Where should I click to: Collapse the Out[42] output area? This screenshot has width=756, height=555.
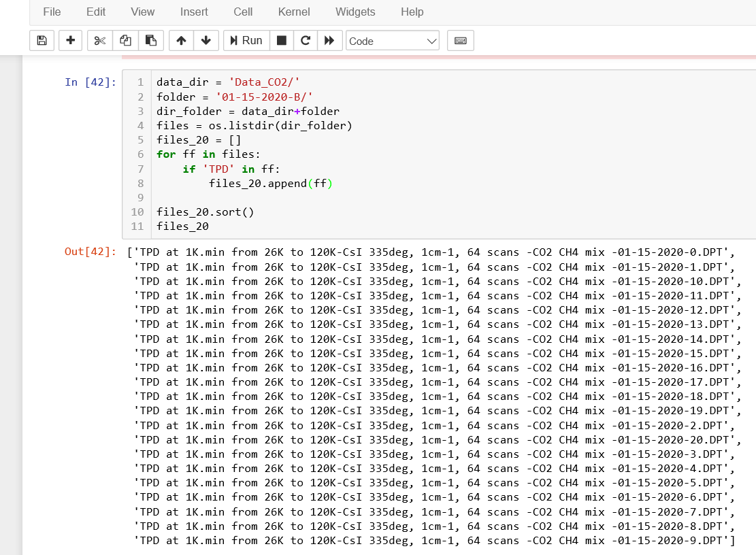pyautogui.click(x=90, y=252)
